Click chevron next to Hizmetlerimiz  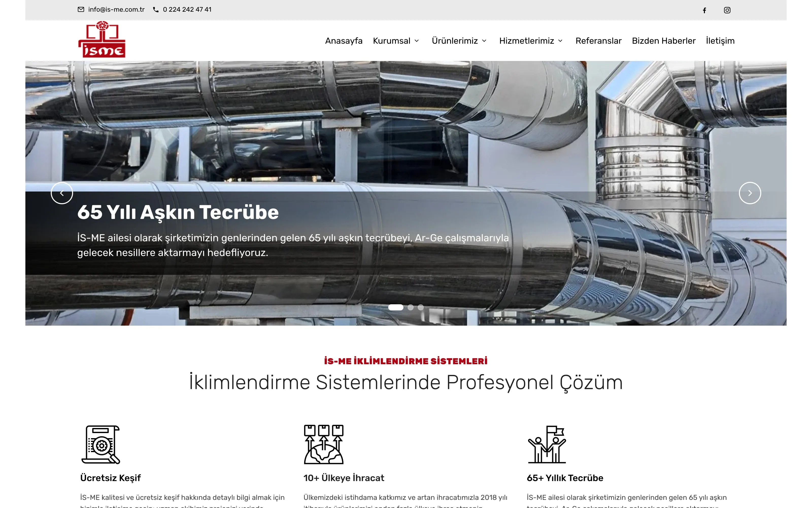pos(560,41)
